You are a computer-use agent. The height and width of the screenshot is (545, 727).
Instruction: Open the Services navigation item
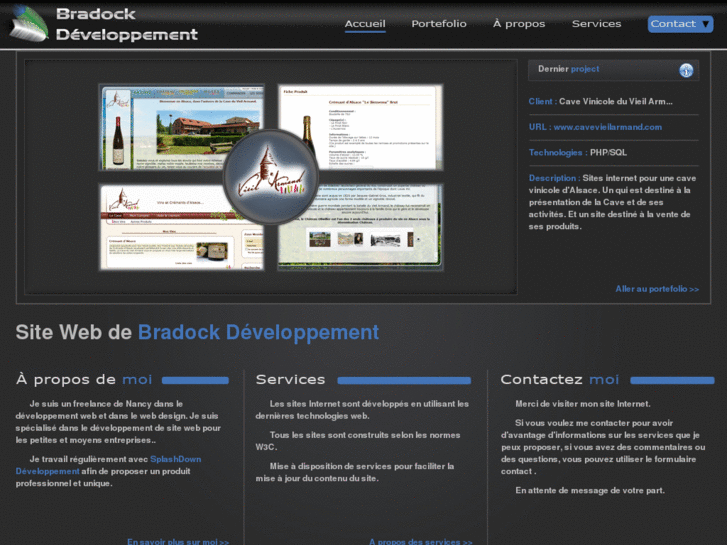596,24
